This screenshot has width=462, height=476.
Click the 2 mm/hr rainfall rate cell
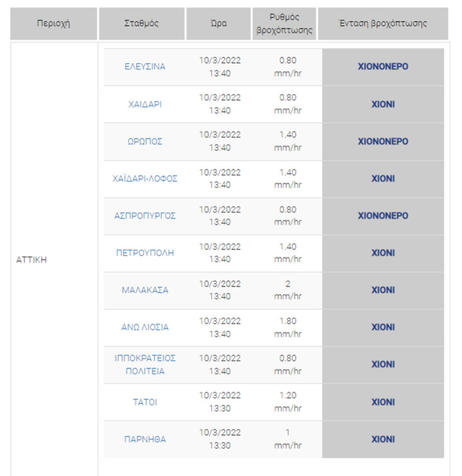click(x=288, y=290)
